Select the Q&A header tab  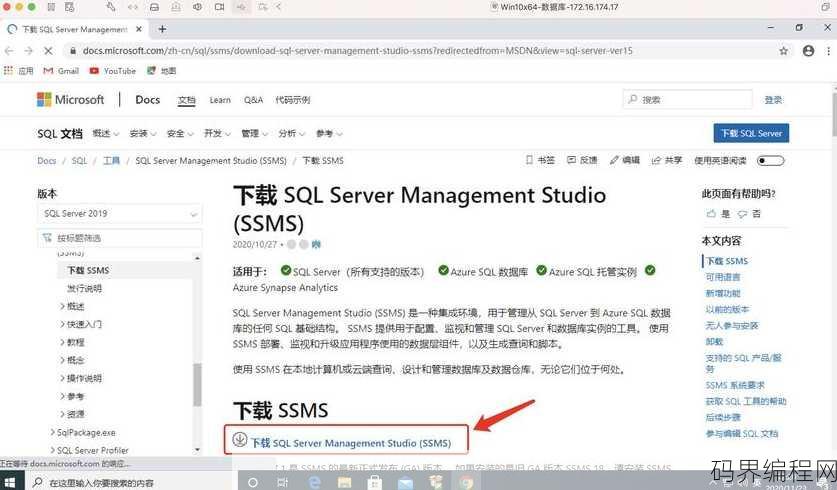pos(253,100)
